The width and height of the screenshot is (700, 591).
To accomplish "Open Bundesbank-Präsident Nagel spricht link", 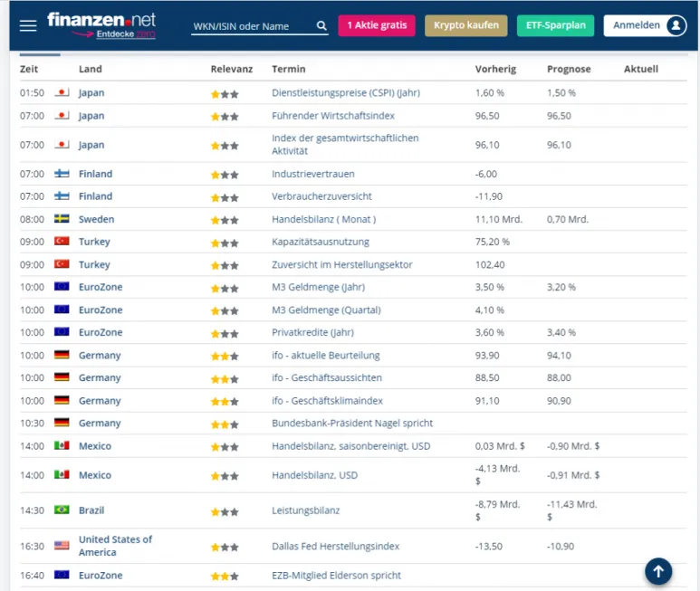I will [352, 424].
